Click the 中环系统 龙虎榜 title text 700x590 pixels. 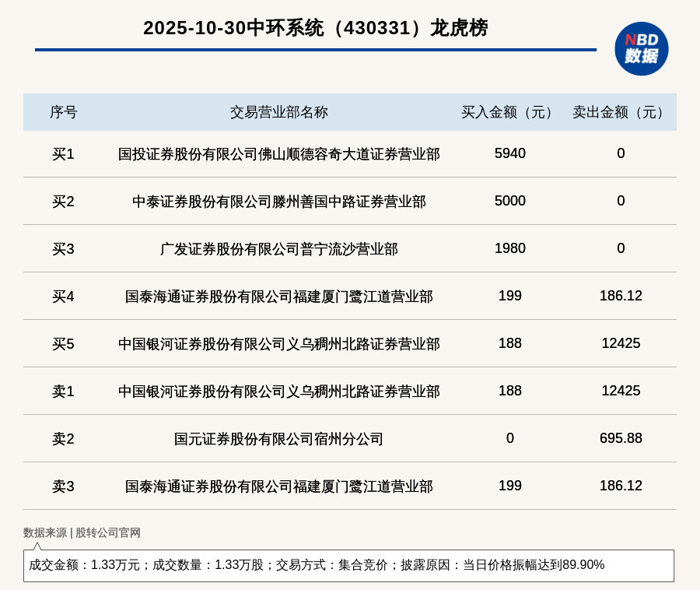315,28
